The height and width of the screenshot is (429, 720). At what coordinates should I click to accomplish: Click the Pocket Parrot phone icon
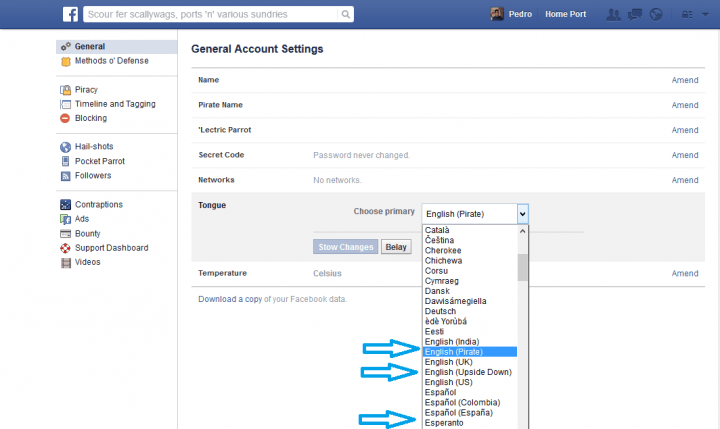coord(65,161)
